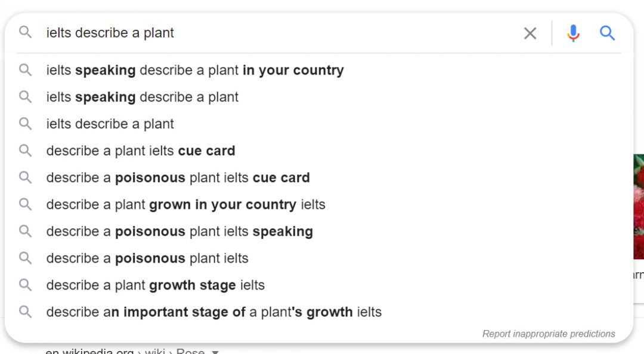Viewport: 644px width, 354px height.
Task: Select suggestion 'describe a poisonous plant ielts cue card'
Action: click(x=178, y=177)
